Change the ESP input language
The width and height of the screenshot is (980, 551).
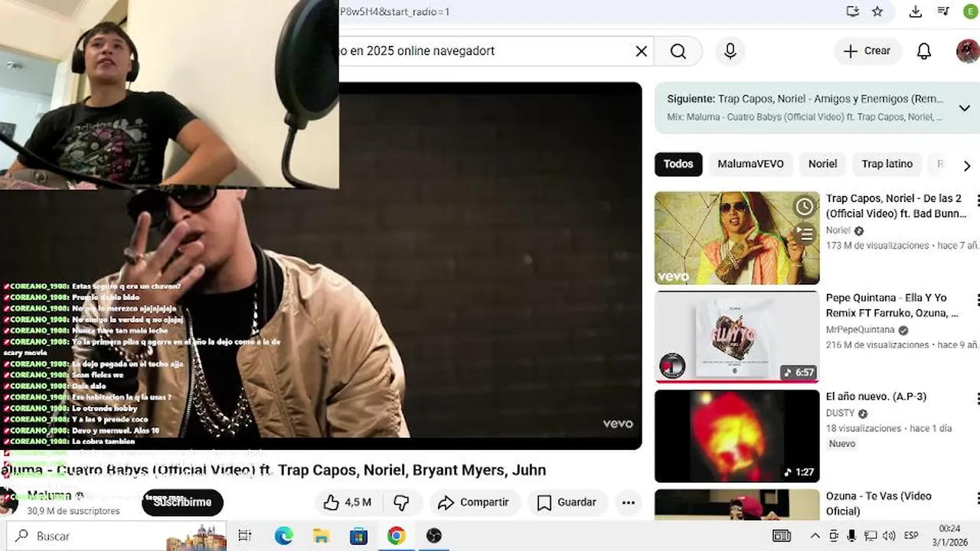(912, 536)
